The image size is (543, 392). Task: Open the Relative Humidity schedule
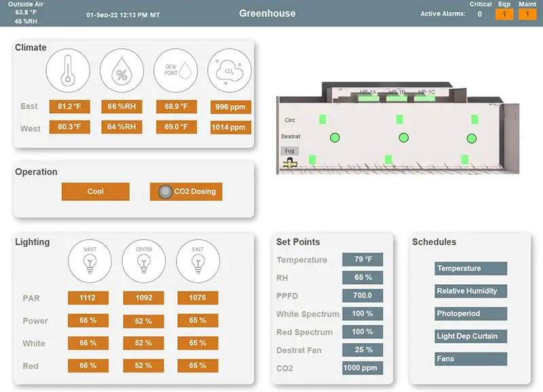pyautogui.click(x=470, y=291)
